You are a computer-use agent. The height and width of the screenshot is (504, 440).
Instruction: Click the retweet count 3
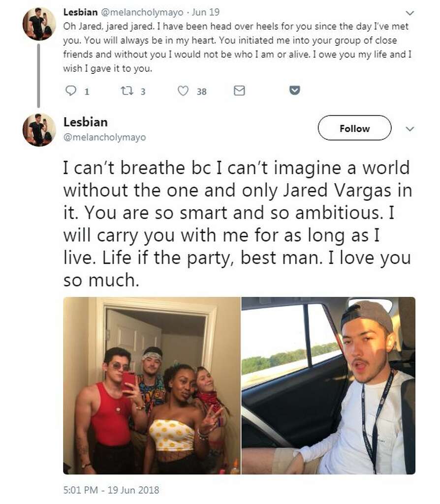(143, 92)
